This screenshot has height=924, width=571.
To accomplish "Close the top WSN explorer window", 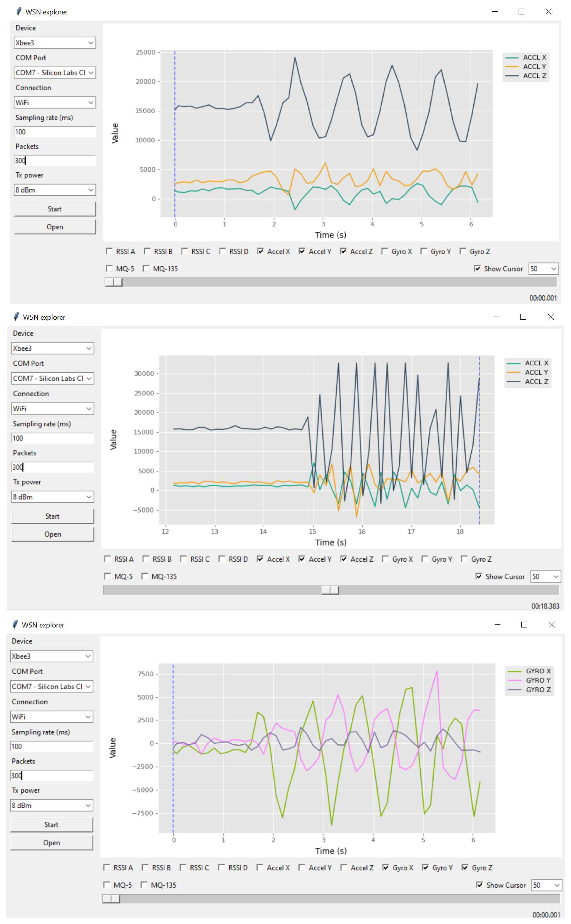I will click(548, 12).
